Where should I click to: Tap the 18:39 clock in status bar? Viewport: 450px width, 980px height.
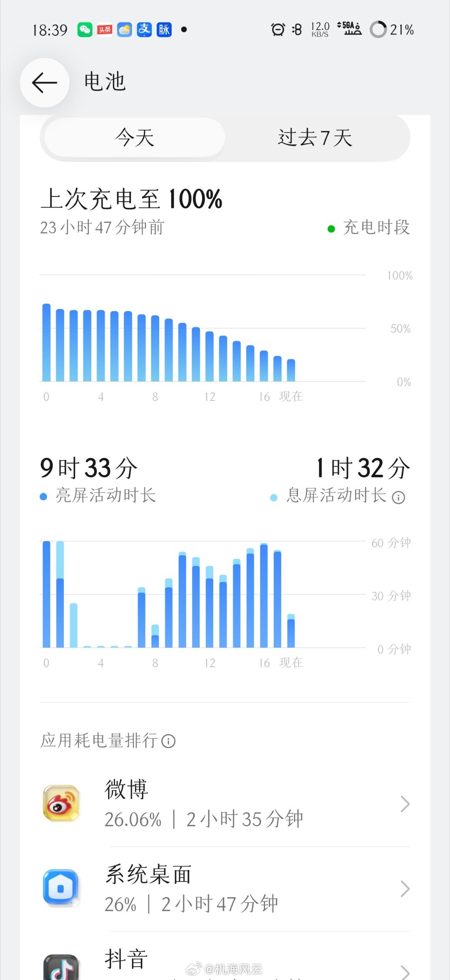coord(50,30)
